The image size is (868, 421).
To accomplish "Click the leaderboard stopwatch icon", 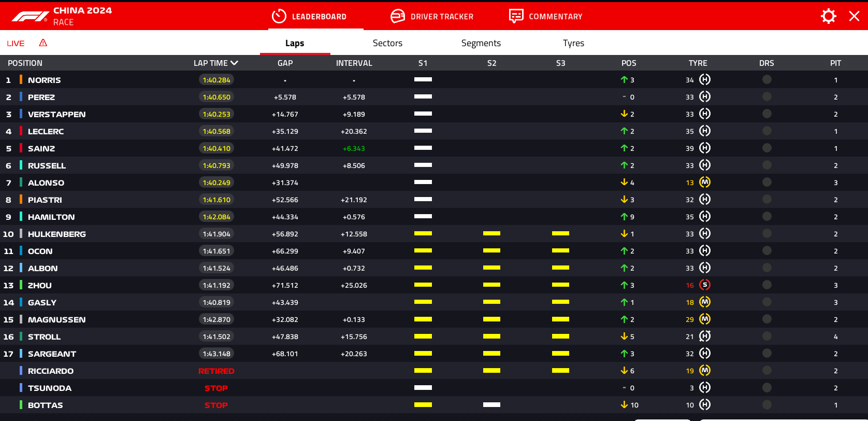I will (279, 16).
